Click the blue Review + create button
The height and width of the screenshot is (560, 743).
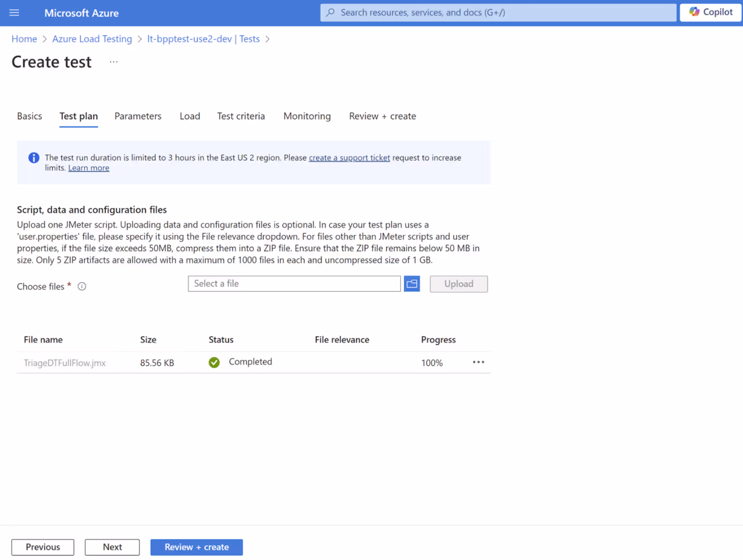pyautogui.click(x=196, y=547)
